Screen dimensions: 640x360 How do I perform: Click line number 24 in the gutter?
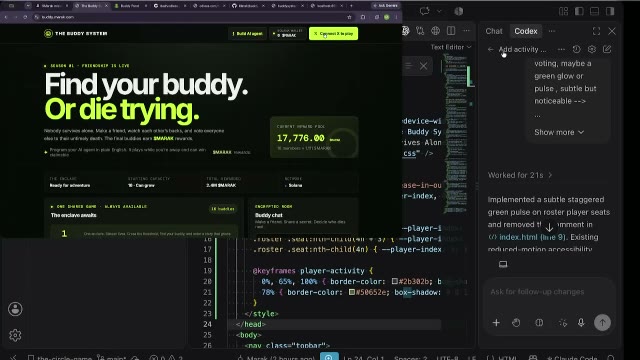pos(207,324)
